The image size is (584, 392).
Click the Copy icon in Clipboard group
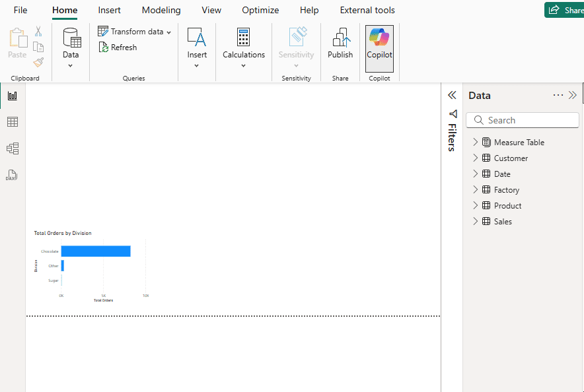(x=38, y=47)
